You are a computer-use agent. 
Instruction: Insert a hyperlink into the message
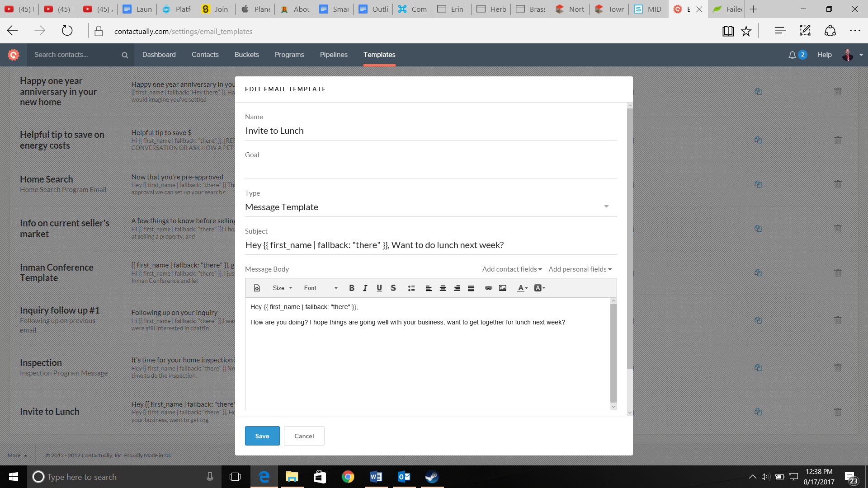coord(488,288)
